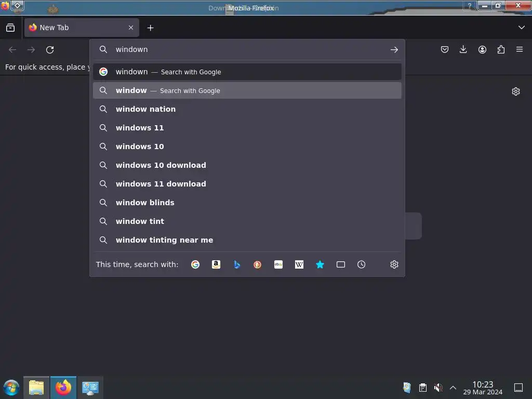
Task: Search this time with Bing
Action: 237,264
